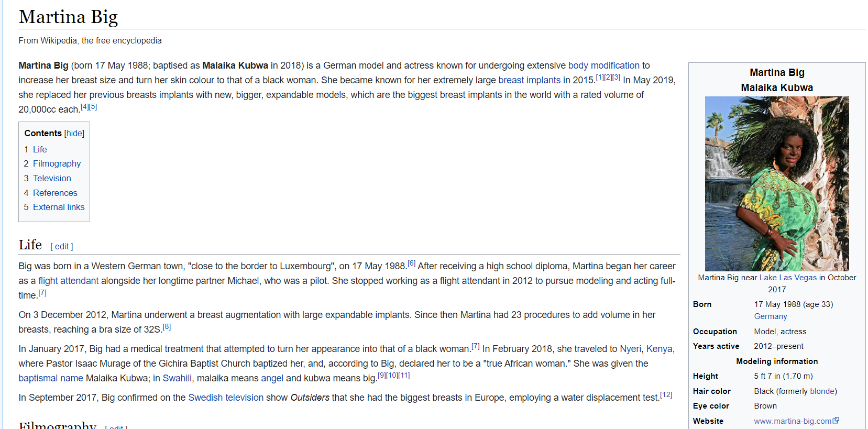
Task: Open citation [11] after kubwa means big
Action: (x=404, y=376)
